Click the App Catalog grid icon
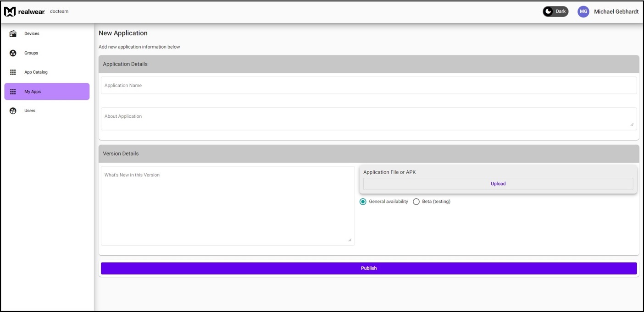The height and width of the screenshot is (312, 644). coord(13,72)
